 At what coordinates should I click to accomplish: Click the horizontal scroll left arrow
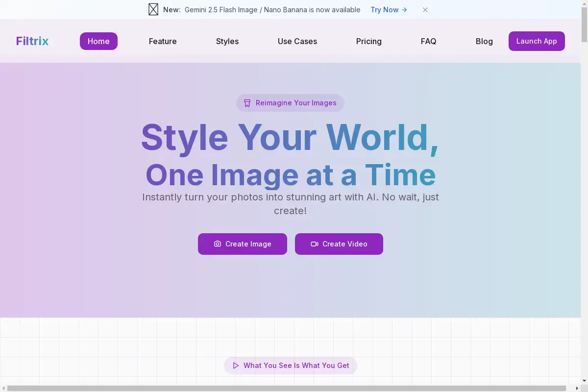(x=3, y=389)
